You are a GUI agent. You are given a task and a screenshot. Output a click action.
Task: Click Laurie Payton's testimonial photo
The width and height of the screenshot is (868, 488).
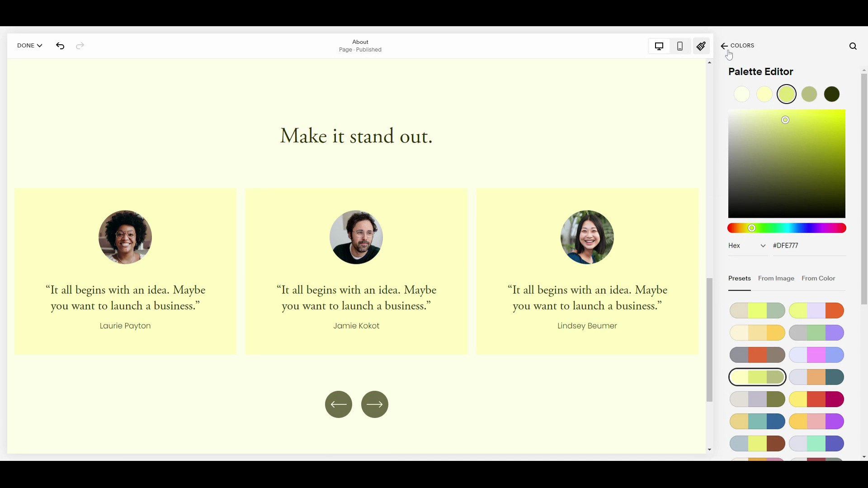coord(125,237)
